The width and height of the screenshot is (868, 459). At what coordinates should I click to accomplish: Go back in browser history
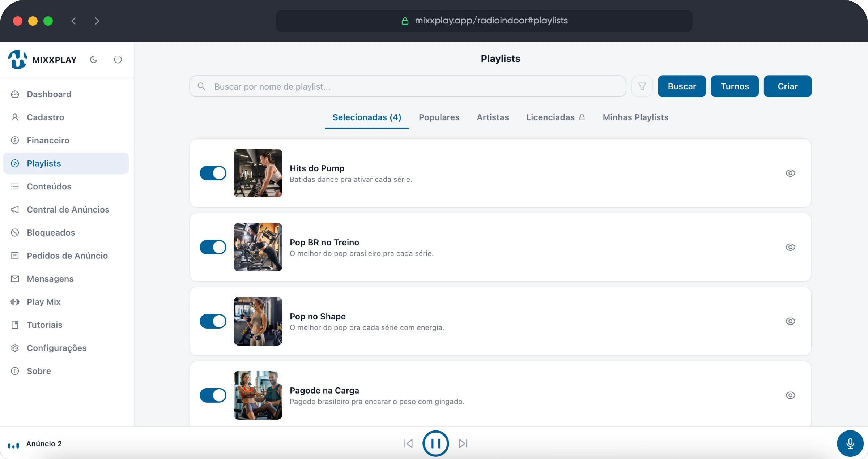tap(74, 21)
